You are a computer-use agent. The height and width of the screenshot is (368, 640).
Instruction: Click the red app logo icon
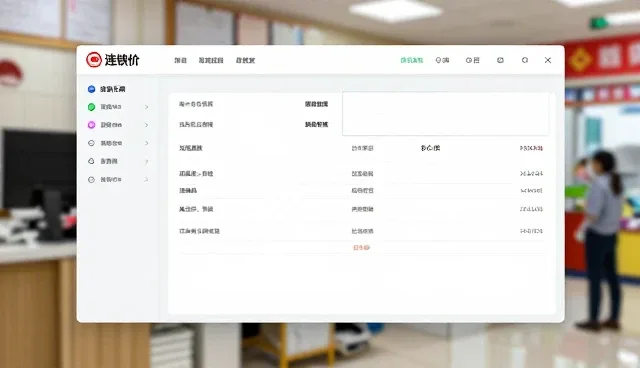(x=93, y=60)
